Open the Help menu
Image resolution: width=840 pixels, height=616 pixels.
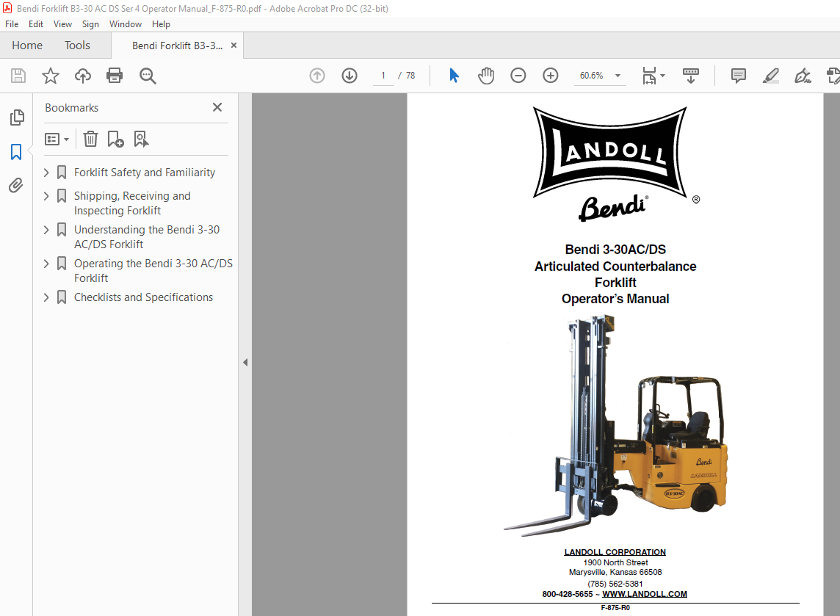click(x=161, y=24)
